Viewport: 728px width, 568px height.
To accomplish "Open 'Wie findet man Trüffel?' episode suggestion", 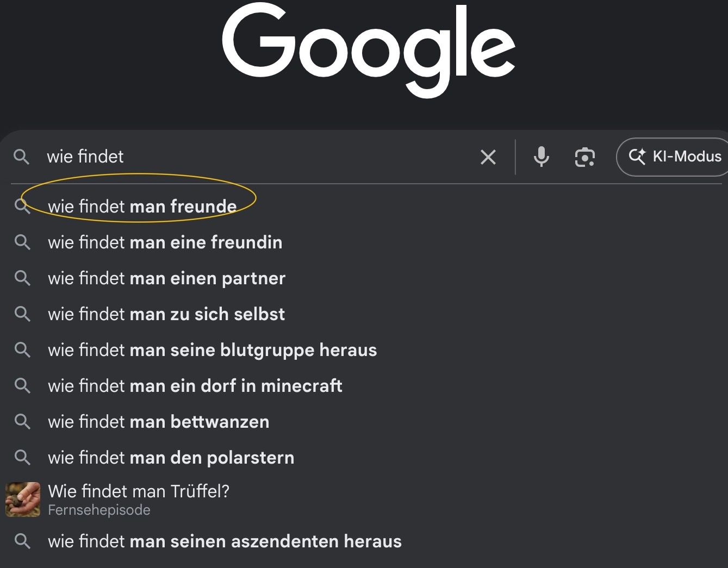I will click(139, 491).
